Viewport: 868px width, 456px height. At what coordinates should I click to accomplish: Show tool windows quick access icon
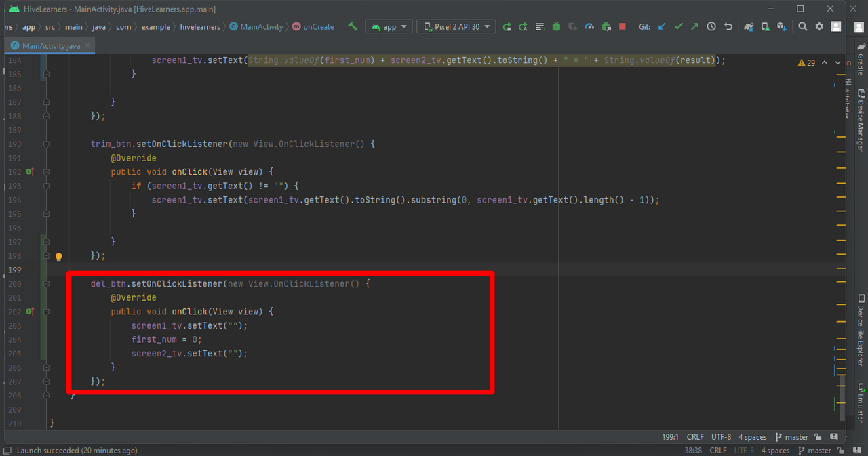click(x=7, y=450)
